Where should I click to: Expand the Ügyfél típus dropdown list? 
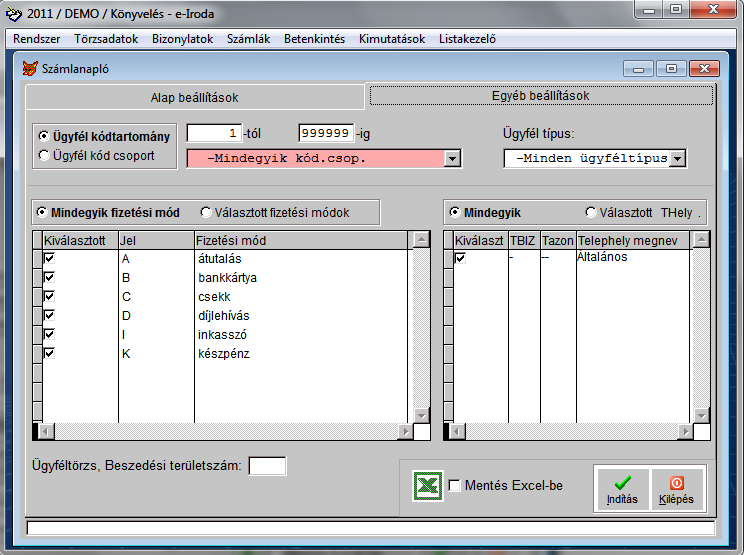pyautogui.click(x=678, y=158)
